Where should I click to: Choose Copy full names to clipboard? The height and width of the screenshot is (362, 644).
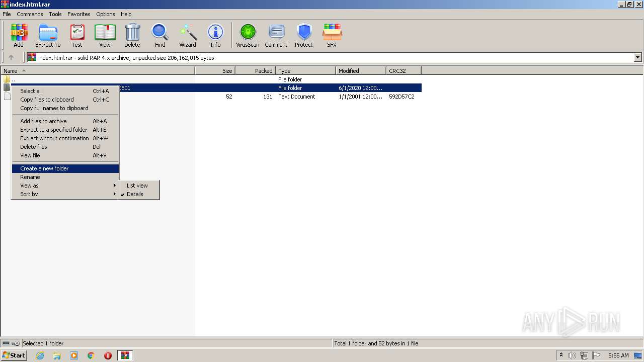tap(65, 108)
